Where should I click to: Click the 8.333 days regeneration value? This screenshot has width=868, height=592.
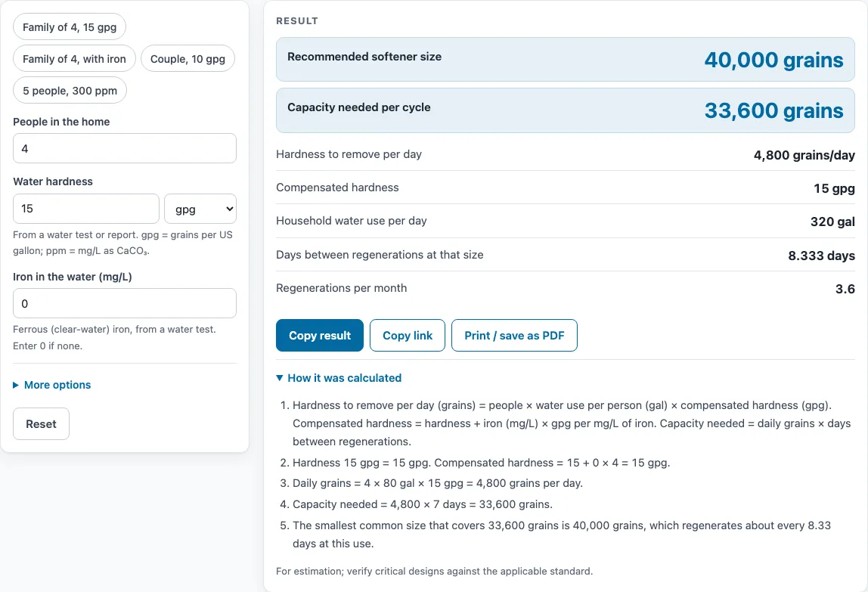(x=821, y=256)
